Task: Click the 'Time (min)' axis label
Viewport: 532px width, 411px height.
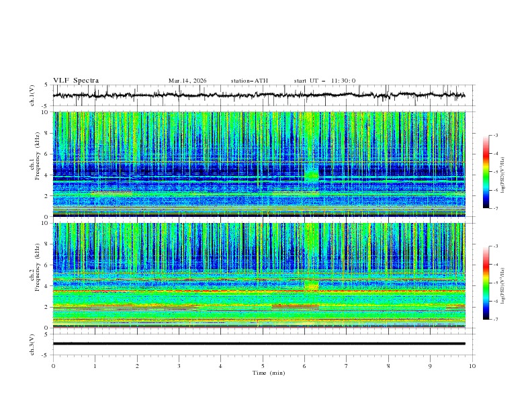Action: tap(269, 373)
